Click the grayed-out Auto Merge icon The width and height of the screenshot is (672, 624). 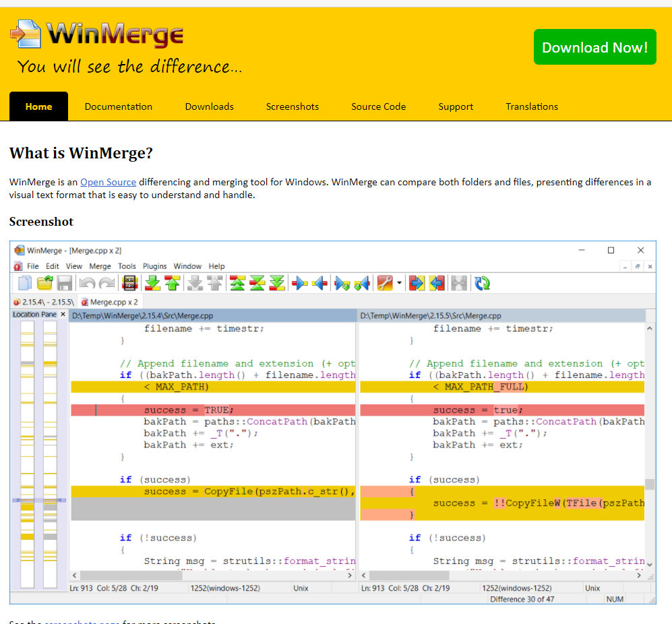pos(459,283)
